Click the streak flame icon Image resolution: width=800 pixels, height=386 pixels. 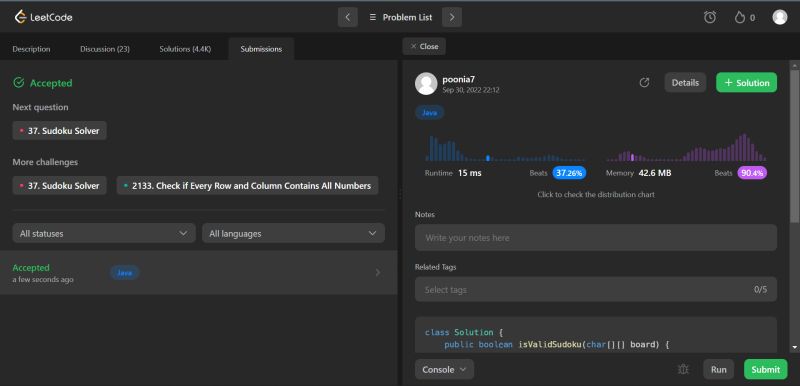pyautogui.click(x=739, y=18)
